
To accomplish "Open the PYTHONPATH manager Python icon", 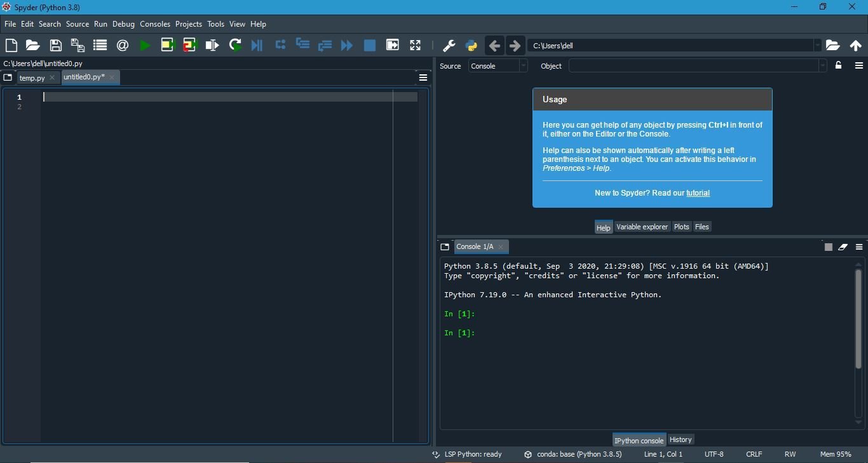I will pos(471,46).
